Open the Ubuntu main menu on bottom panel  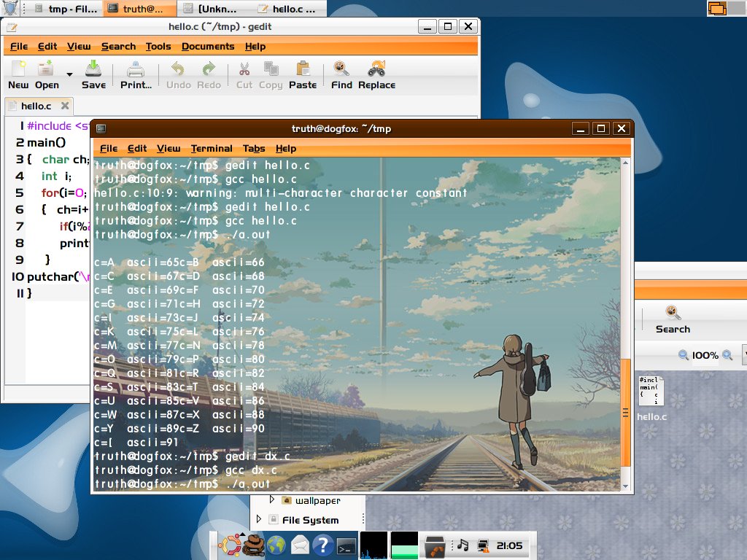(x=230, y=545)
